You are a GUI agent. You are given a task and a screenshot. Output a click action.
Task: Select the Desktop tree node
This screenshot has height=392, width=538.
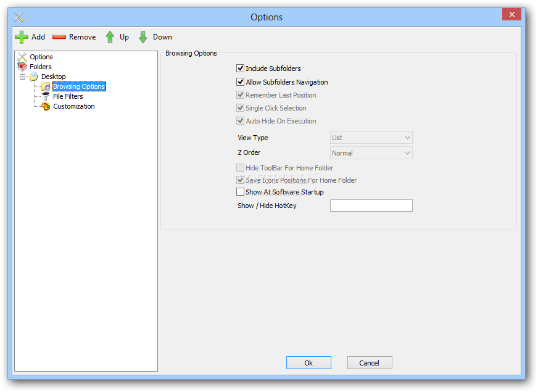click(x=54, y=77)
